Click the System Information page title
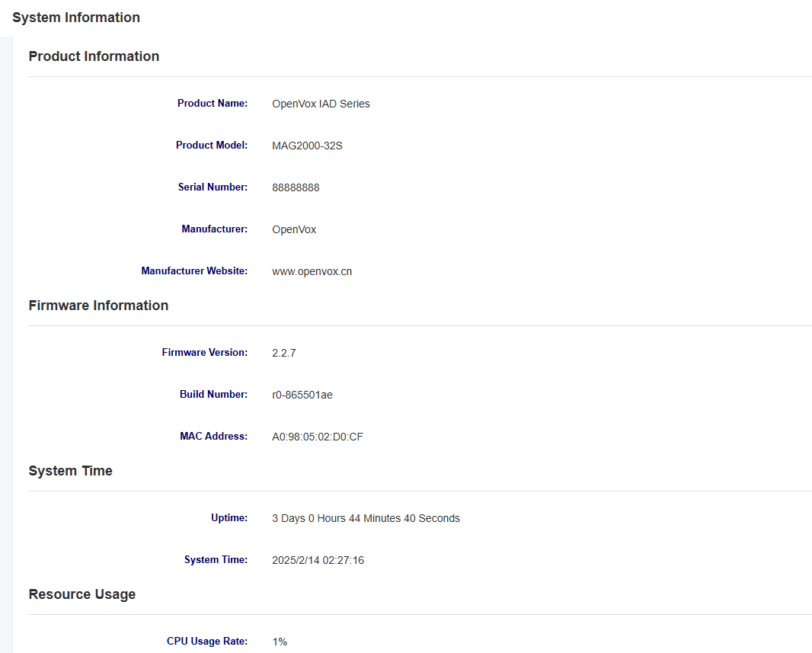The image size is (812, 653). pos(76,18)
